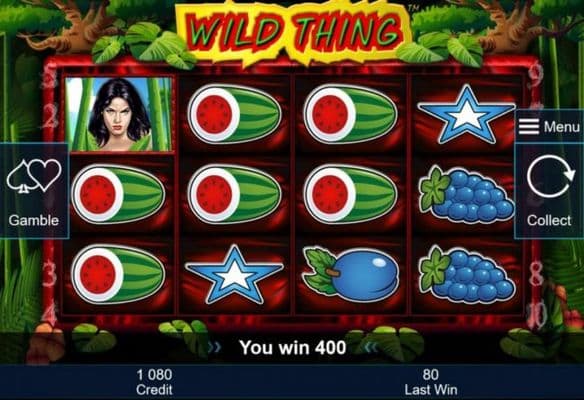
Task: Click the blue star in top-right reel
Action: (x=466, y=114)
